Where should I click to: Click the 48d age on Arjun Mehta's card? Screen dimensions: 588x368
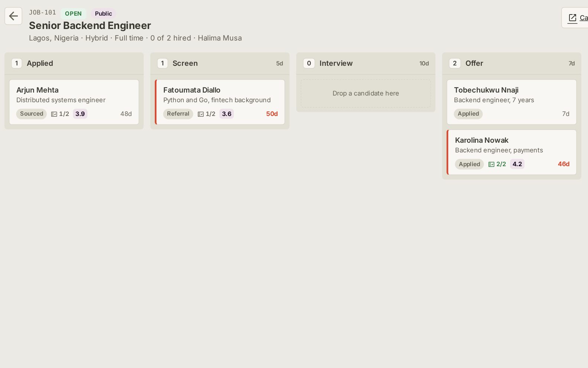coord(126,114)
